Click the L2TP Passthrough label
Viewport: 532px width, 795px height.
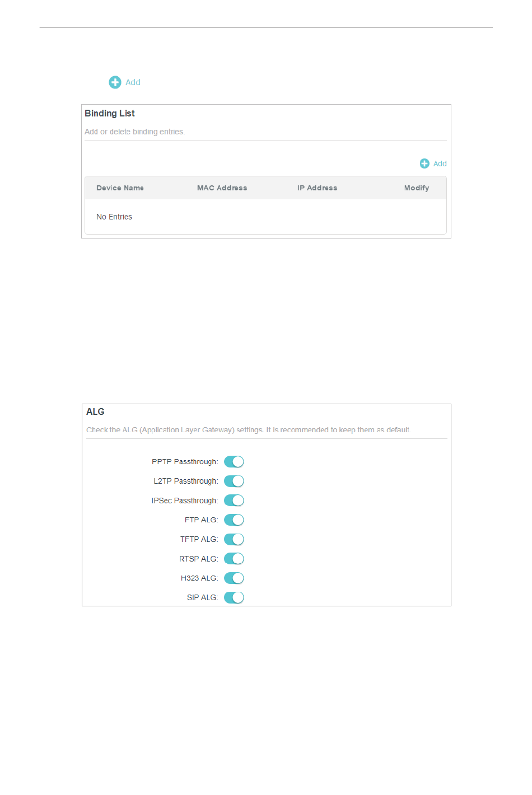click(186, 481)
